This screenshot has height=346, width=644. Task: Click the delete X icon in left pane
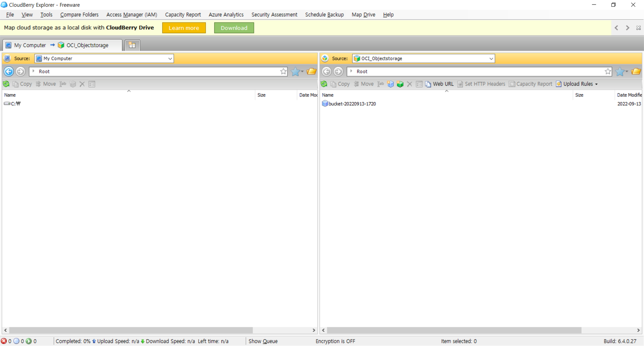(x=82, y=84)
